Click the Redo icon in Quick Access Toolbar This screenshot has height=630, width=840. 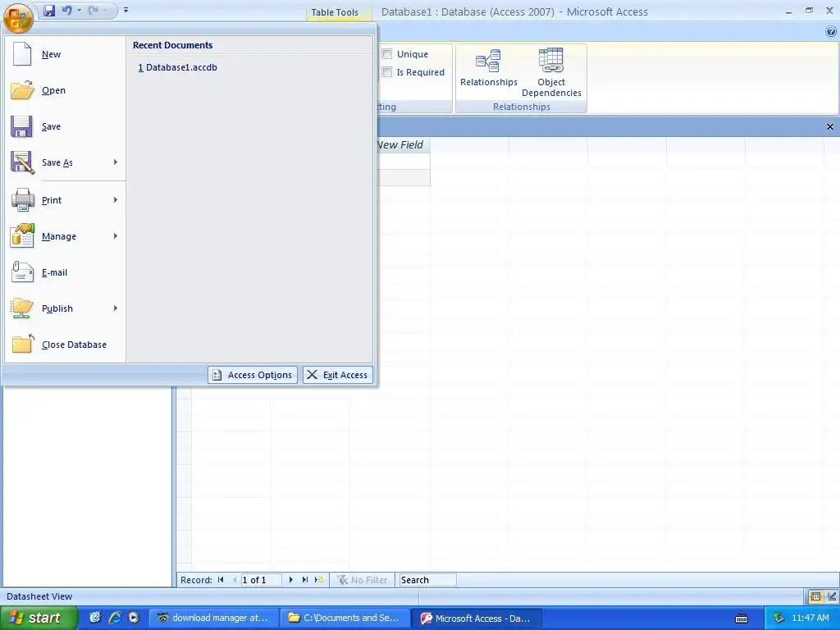94,10
